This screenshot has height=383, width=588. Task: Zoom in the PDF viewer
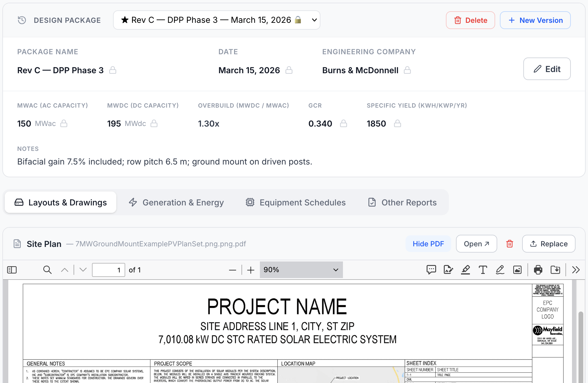point(251,270)
